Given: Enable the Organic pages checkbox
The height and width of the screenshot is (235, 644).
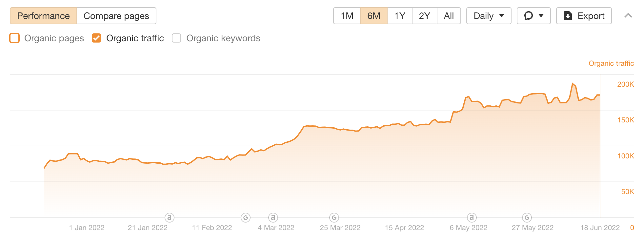Looking at the screenshot, I should click(x=14, y=38).
